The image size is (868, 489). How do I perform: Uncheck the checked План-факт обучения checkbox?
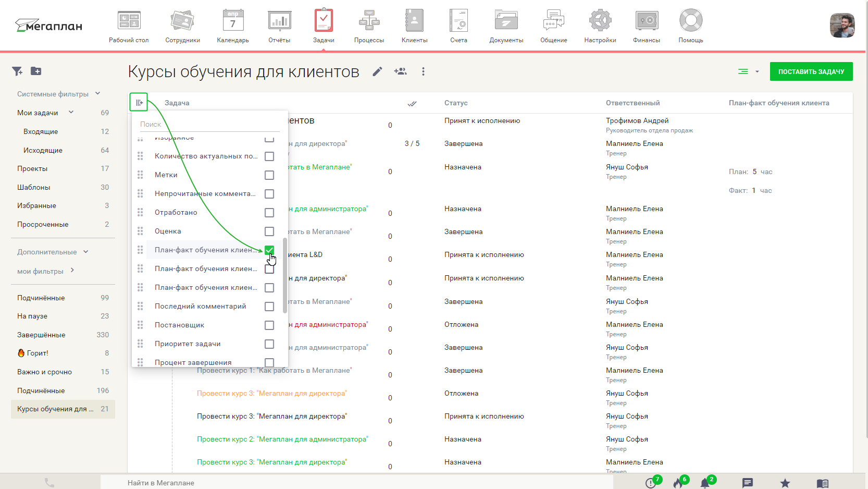[269, 250]
